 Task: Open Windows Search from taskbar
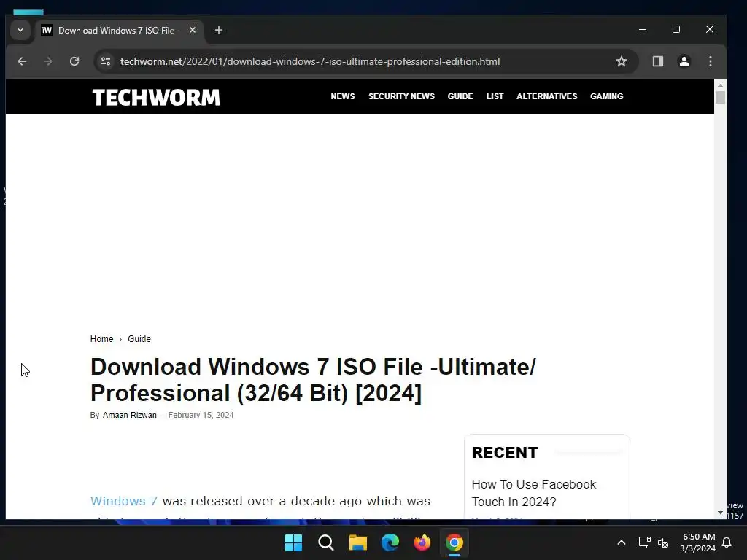coord(326,542)
